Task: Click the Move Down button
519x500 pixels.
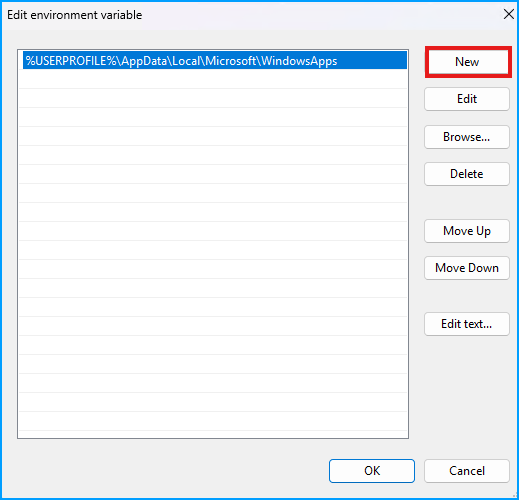Action: 467,268
